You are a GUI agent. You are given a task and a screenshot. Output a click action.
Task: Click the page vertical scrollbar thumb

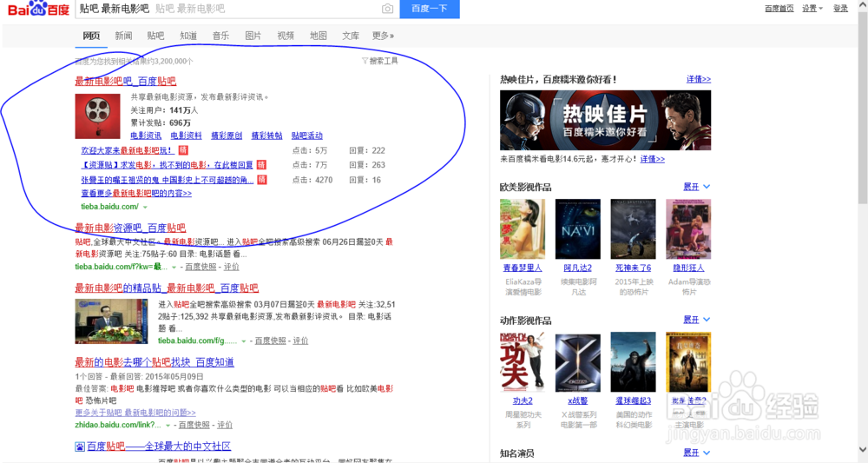pyautogui.click(x=863, y=109)
